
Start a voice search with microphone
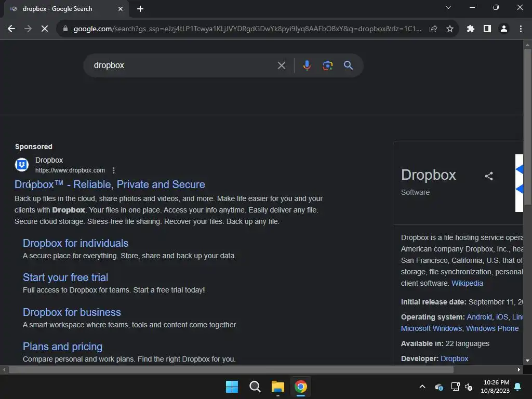click(x=307, y=65)
